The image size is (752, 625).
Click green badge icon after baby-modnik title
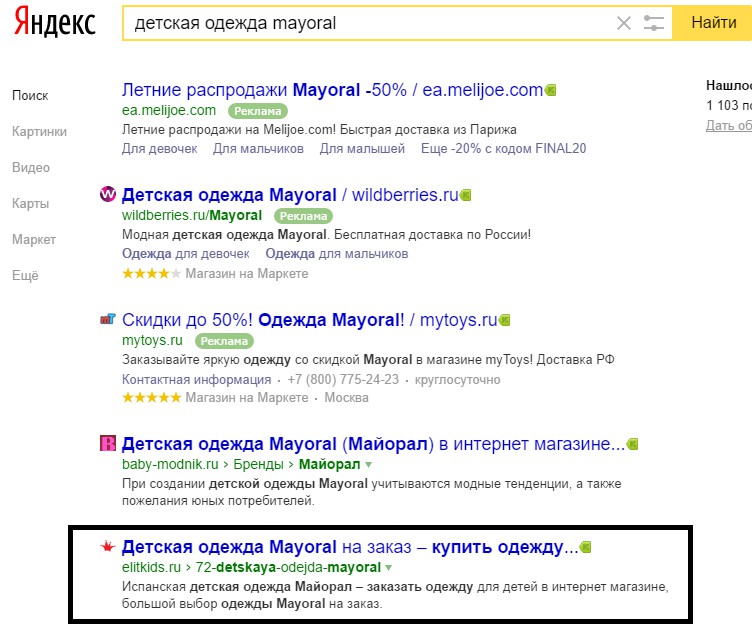pos(633,444)
